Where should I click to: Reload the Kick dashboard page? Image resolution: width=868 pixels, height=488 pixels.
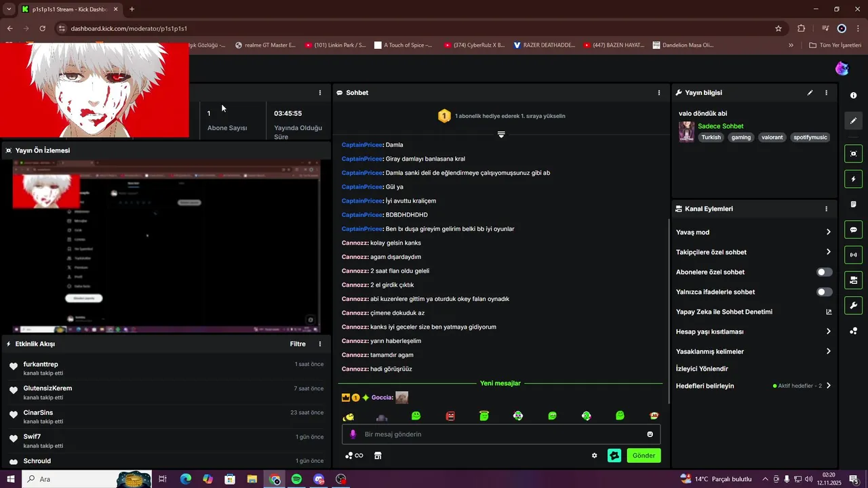tap(42, 28)
